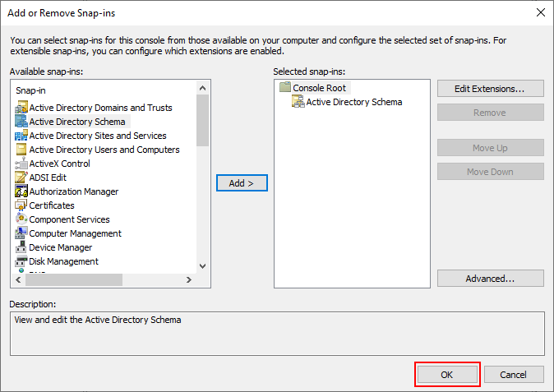The height and width of the screenshot is (392, 554).
Task: Click Cancel to dismiss the dialog
Action: click(x=514, y=375)
